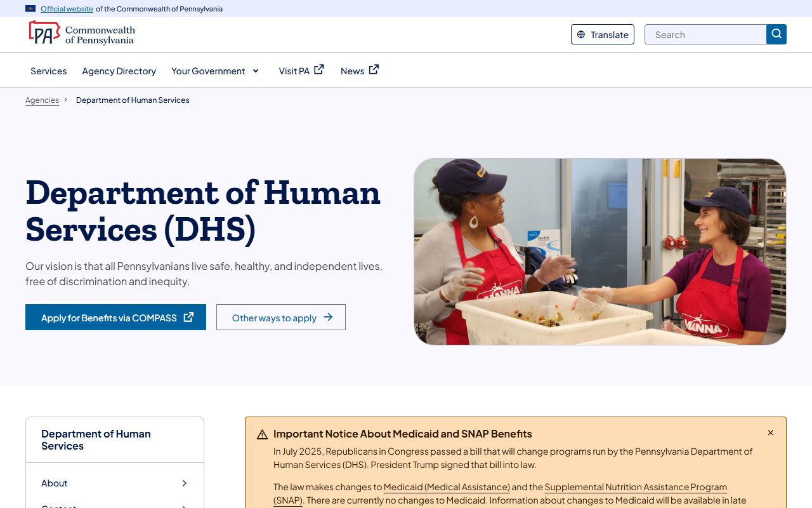Open the Medicaid (Medical Assistance) link
This screenshot has height=508, width=812.
point(447,487)
